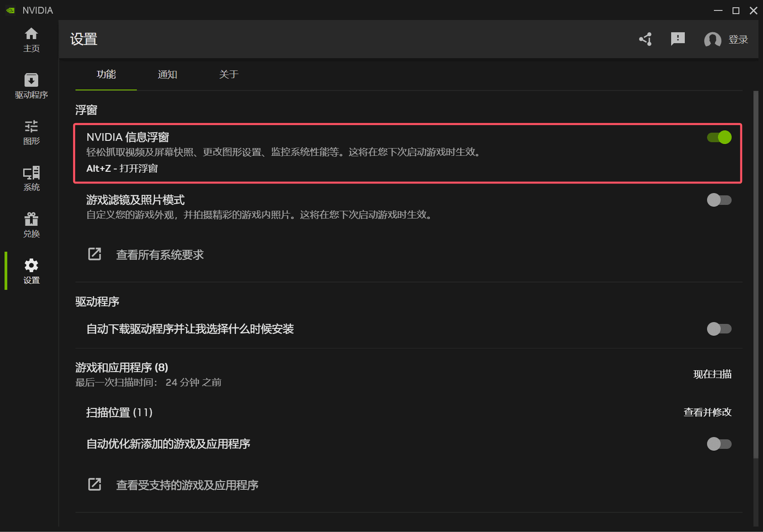
Task: Switch to the 关于 tab
Action: 229,75
